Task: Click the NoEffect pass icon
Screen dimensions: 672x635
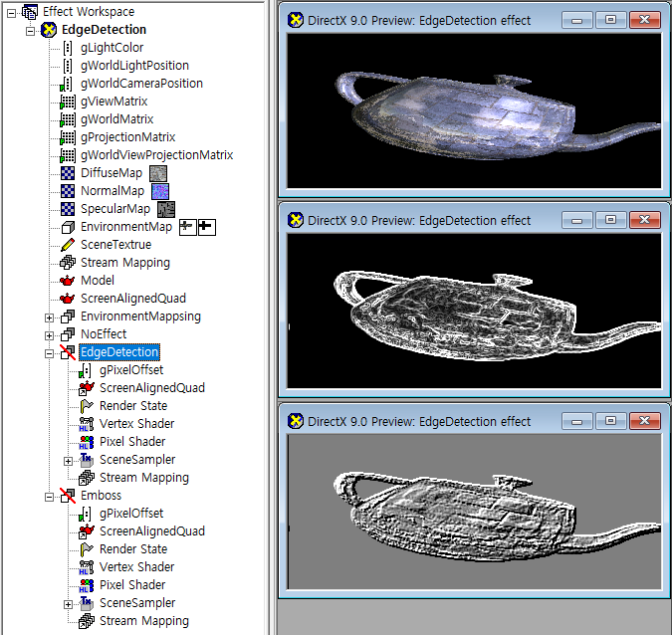Action: tap(68, 334)
